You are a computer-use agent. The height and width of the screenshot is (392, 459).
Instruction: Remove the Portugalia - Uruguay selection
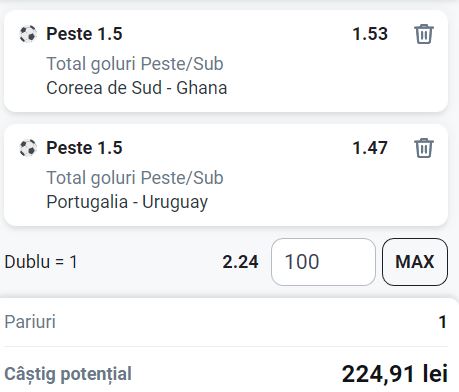coord(424,148)
